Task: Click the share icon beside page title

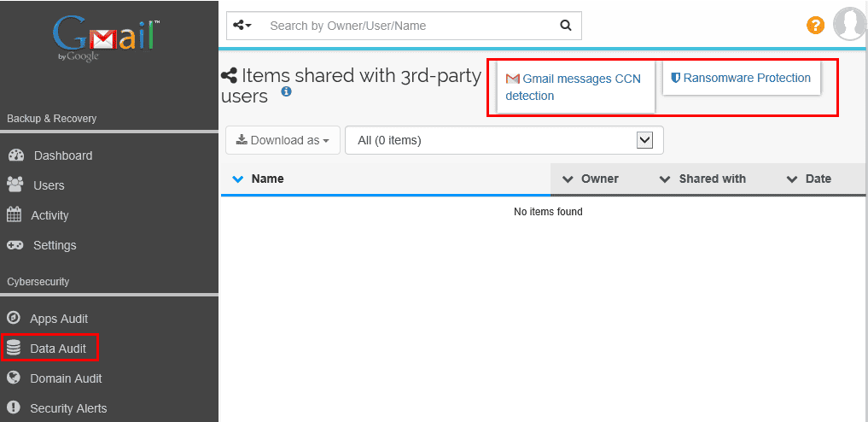Action: tap(229, 75)
